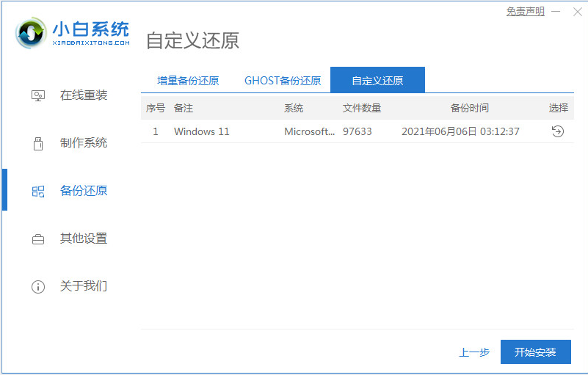This screenshot has width=588, height=375.
Task: Go back with the 上一步 link
Action: 474,352
